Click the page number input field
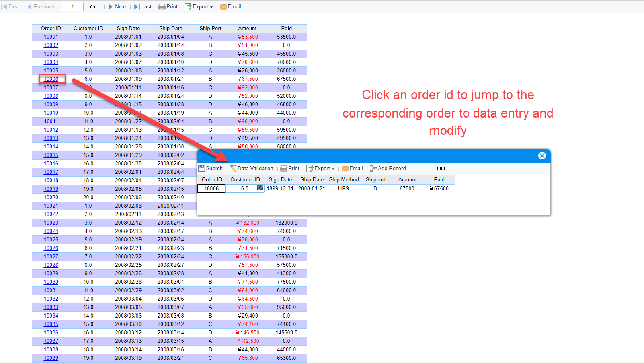 click(72, 6)
